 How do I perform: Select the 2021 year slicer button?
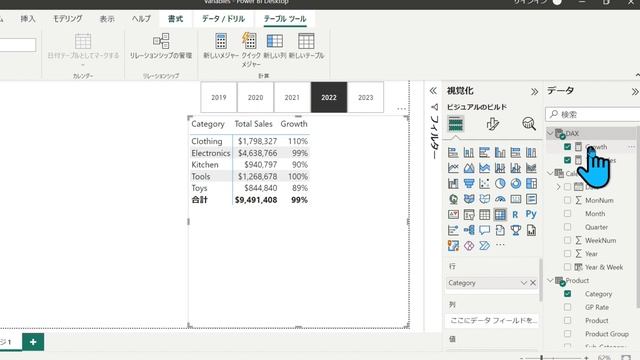[292, 97]
